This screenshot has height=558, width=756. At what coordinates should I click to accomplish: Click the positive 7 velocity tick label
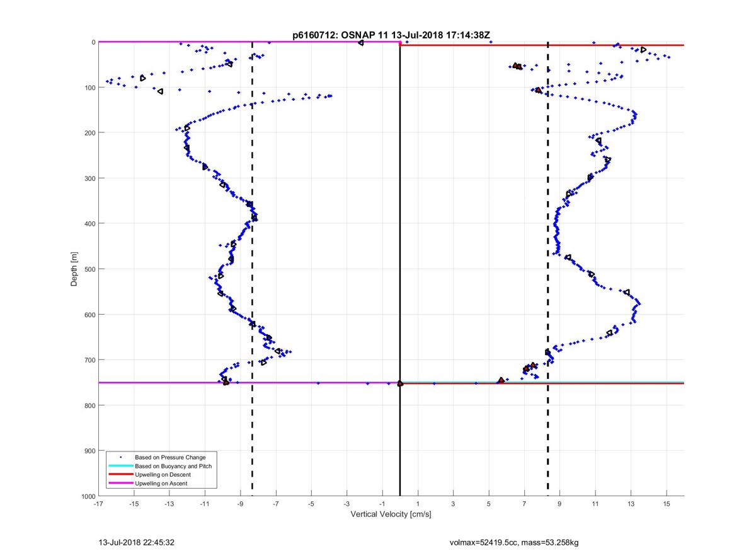tap(524, 504)
